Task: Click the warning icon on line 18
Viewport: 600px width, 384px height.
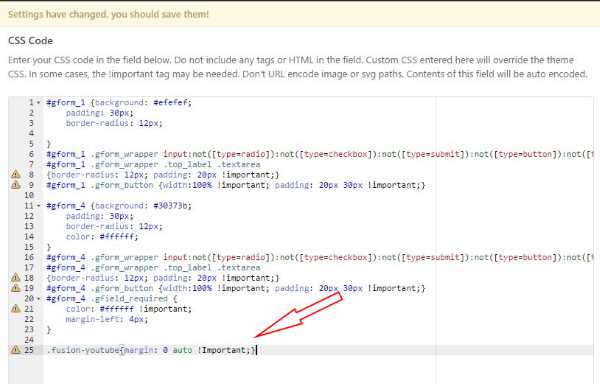Action: click(15, 278)
